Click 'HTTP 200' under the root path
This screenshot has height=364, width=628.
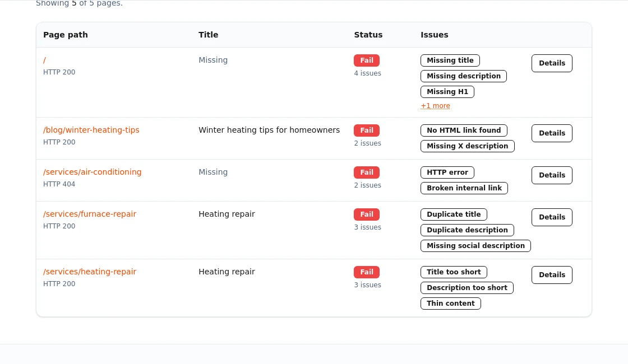(x=59, y=72)
